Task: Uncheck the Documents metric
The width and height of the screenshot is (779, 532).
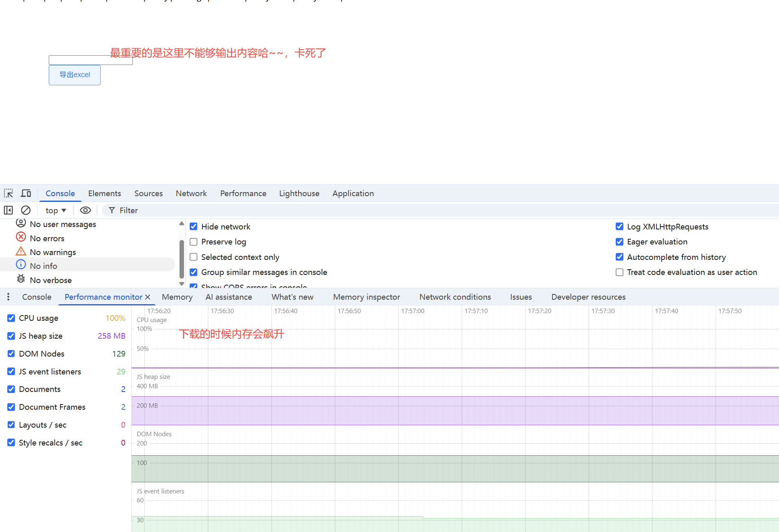Action: [11, 389]
